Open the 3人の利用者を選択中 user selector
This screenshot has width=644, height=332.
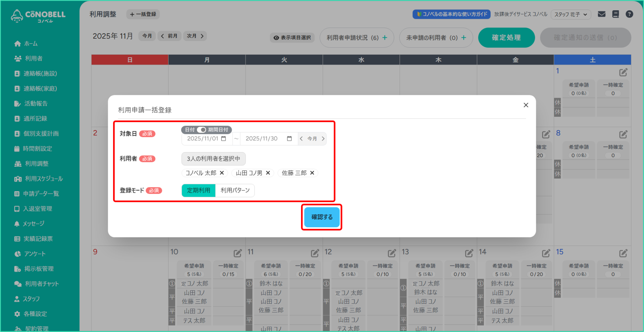tap(213, 159)
